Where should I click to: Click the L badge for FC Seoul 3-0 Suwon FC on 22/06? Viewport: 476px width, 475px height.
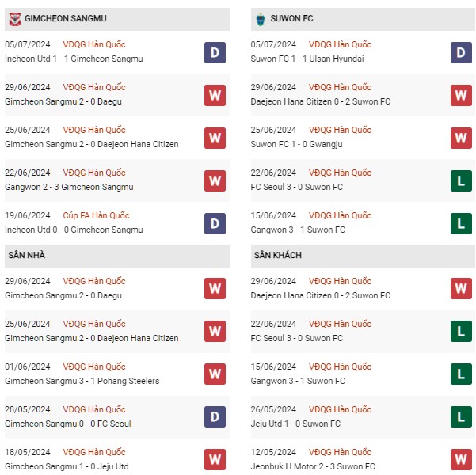[462, 180]
